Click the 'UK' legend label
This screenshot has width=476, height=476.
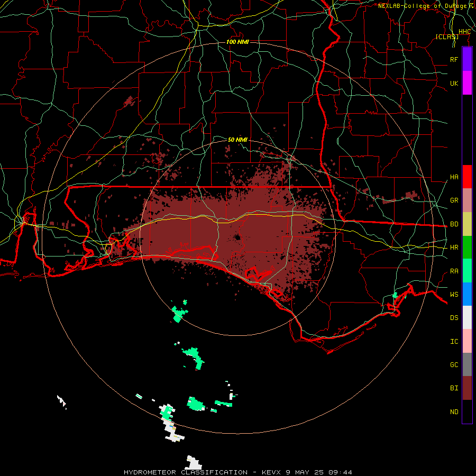coord(454,83)
